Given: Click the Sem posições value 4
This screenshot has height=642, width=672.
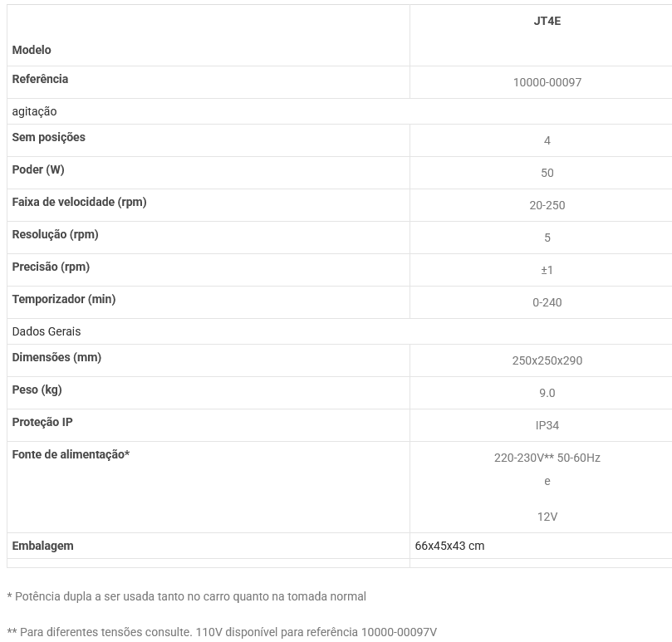Looking at the screenshot, I should 547,140.
